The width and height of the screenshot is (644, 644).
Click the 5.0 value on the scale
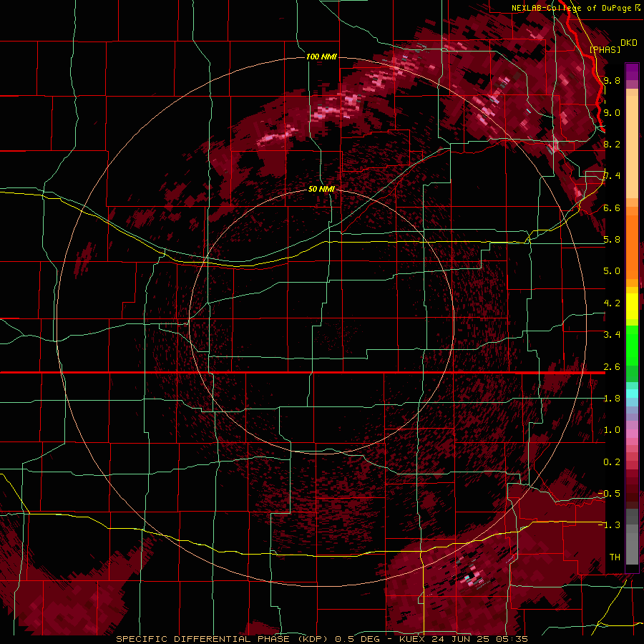tap(612, 271)
